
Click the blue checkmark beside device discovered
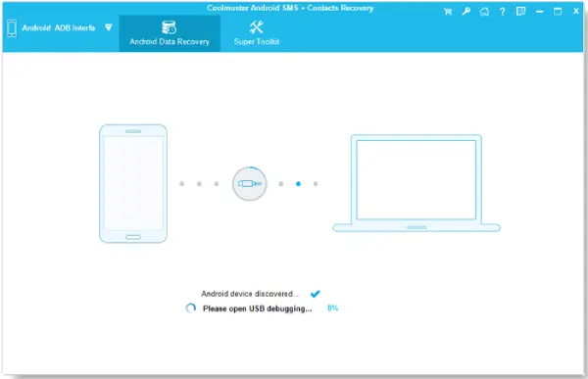pyautogui.click(x=316, y=294)
